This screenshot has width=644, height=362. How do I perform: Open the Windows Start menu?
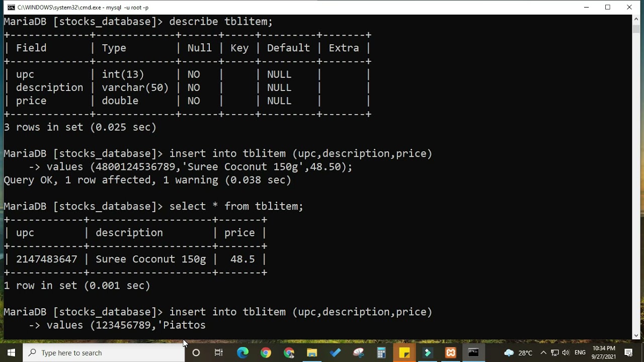pyautogui.click(x=11, y=352)
